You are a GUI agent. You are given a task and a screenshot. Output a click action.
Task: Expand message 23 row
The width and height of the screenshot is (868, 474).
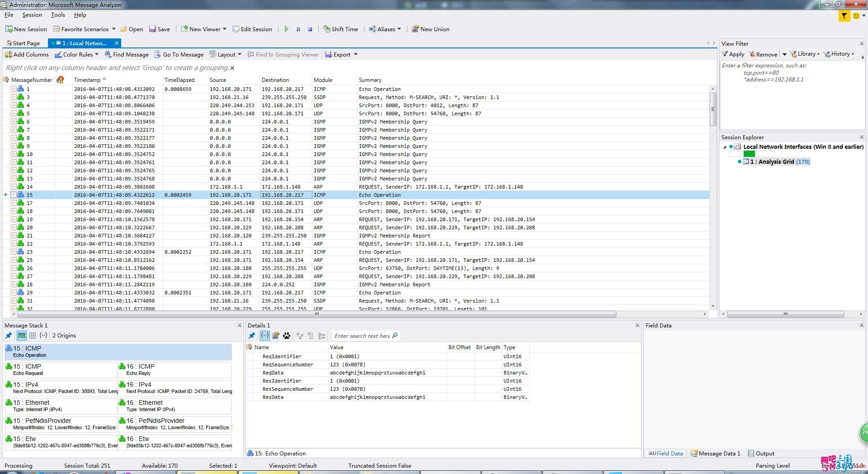coord(14,252)
